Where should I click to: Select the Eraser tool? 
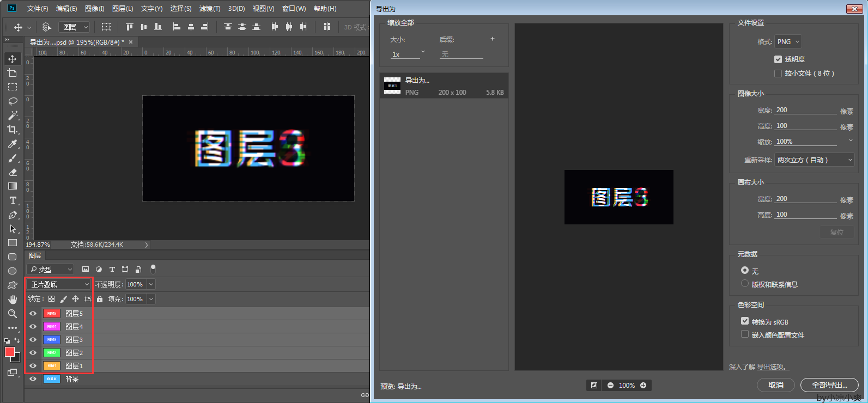(x=13, y=172)
